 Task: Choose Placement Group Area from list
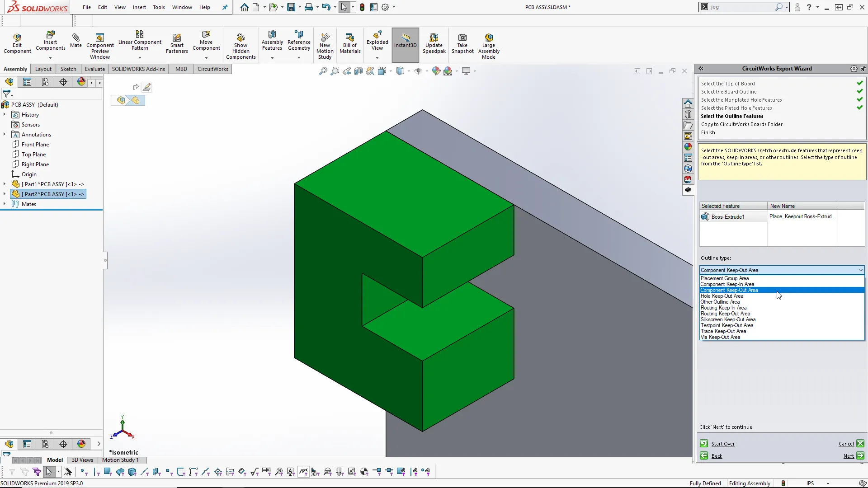click(x=724, y=278)
